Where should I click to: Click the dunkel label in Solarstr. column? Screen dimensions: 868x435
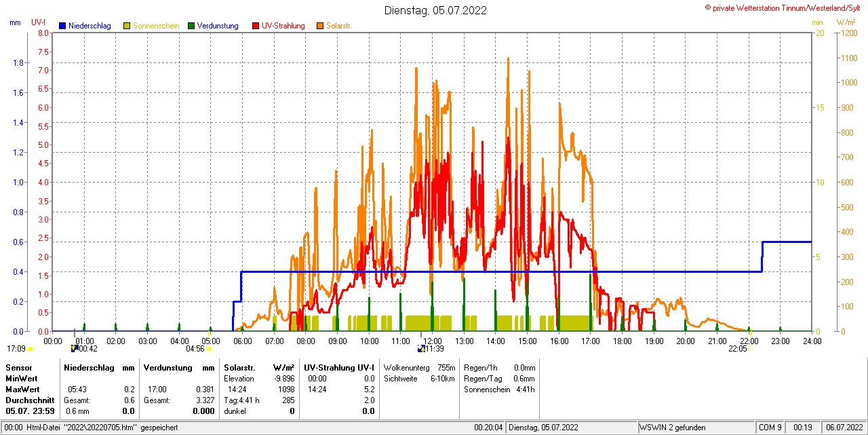235,411
